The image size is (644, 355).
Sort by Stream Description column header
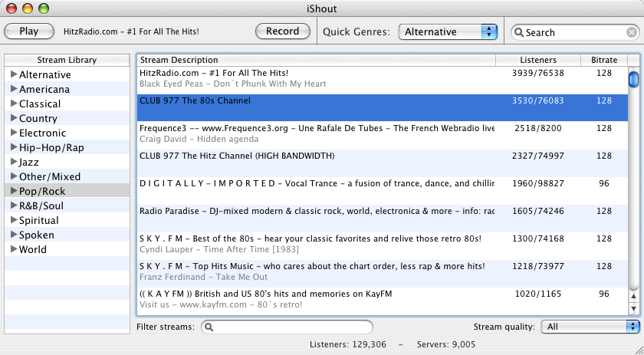(316, 60)
